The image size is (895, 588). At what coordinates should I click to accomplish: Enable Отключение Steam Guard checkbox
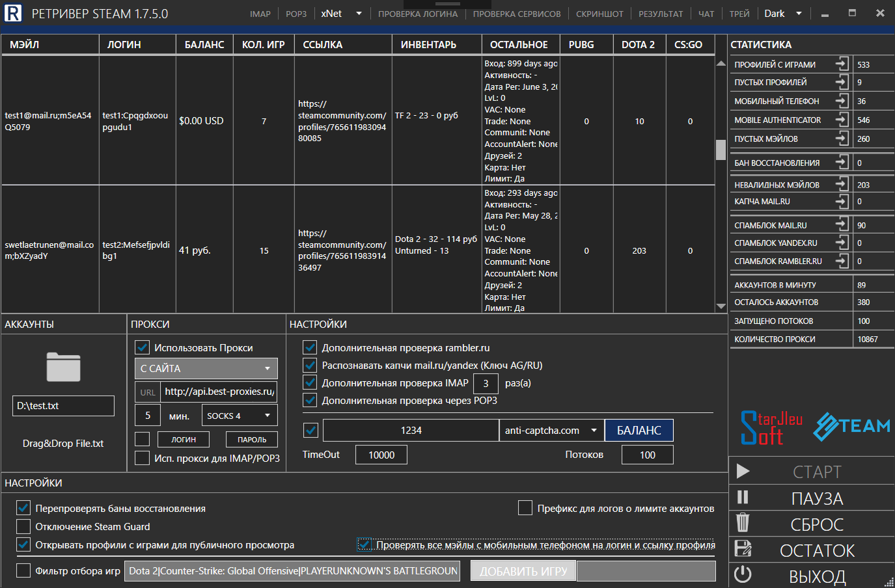coord(23,526)
